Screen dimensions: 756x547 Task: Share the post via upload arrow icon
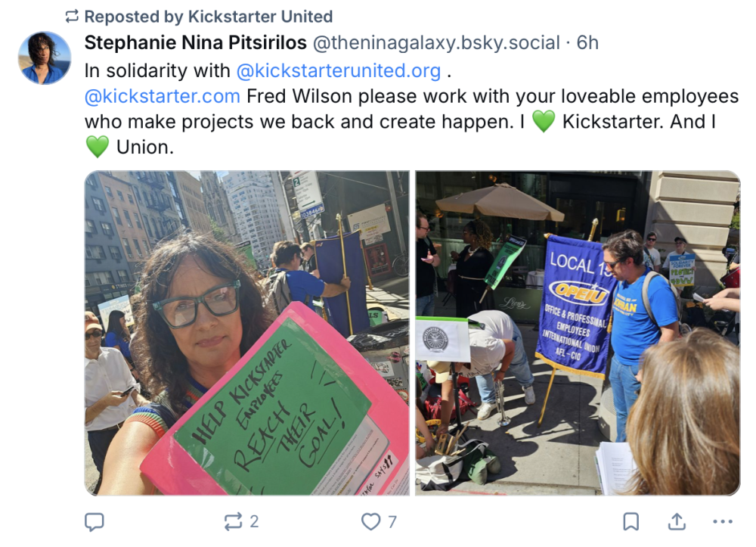pos(677,521)
